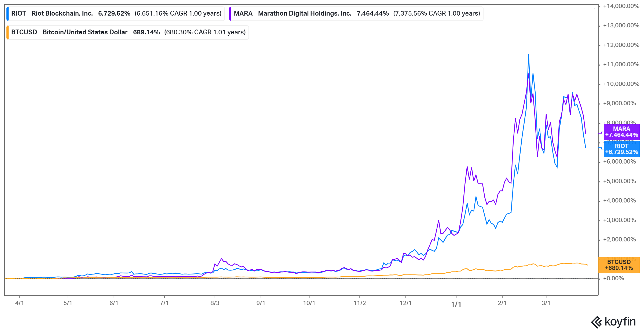This screenshot has width=644, height=333.
Task: Click the BTCUSD '689.14%' return value
Action: pyautogui.click(x=147, y=32)
